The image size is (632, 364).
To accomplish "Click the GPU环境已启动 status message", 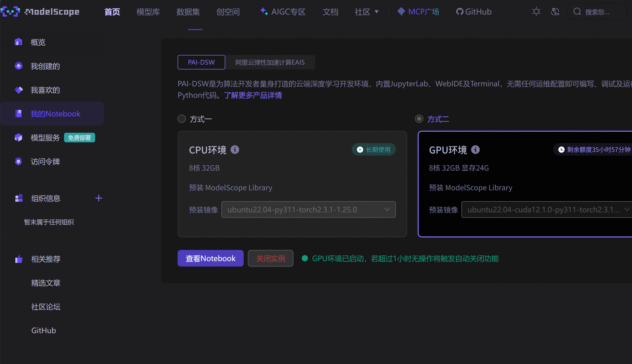I will (405, 258).
